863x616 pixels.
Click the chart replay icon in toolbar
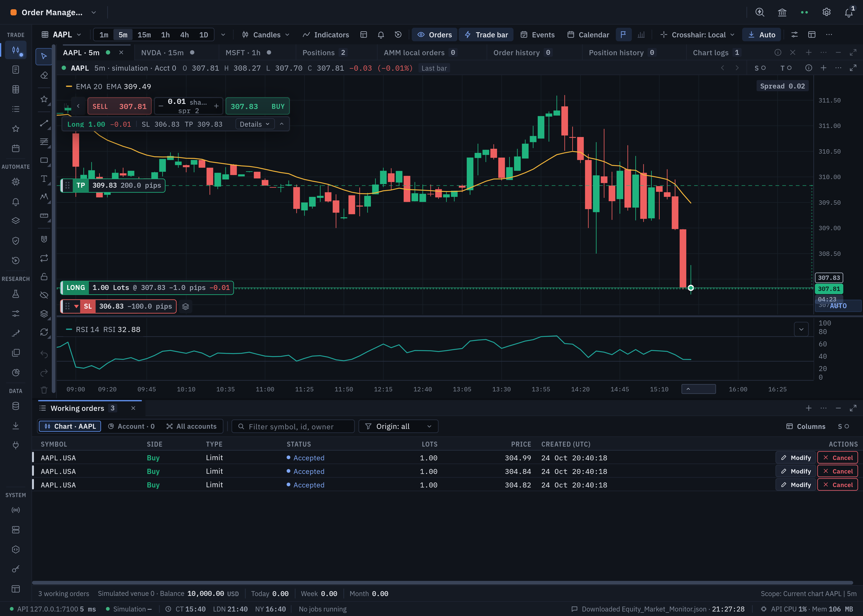[x=398, y=34]
